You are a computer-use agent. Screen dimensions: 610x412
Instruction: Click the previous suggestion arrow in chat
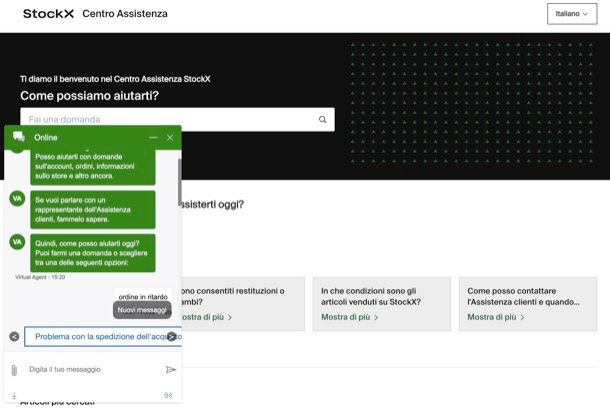click(14, 337)
